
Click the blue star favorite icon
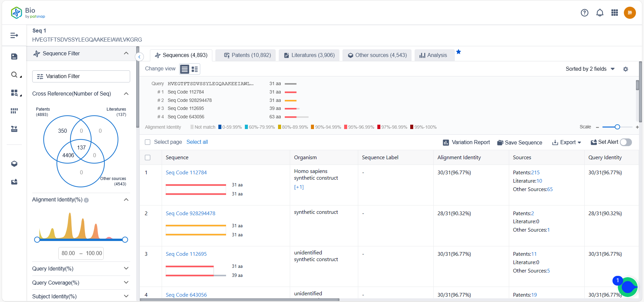(459, 52)
